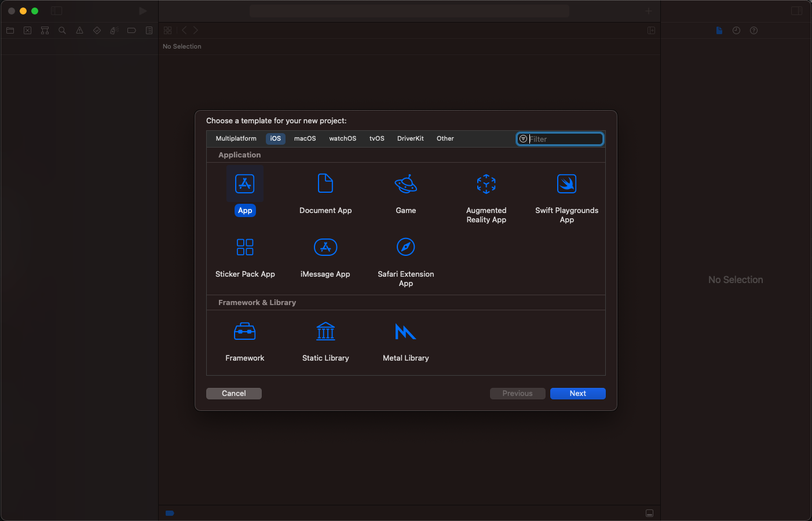Viewport: 812px width, 521px height.
Task: Open the Issue navigator warning icon
Action: 80,31
